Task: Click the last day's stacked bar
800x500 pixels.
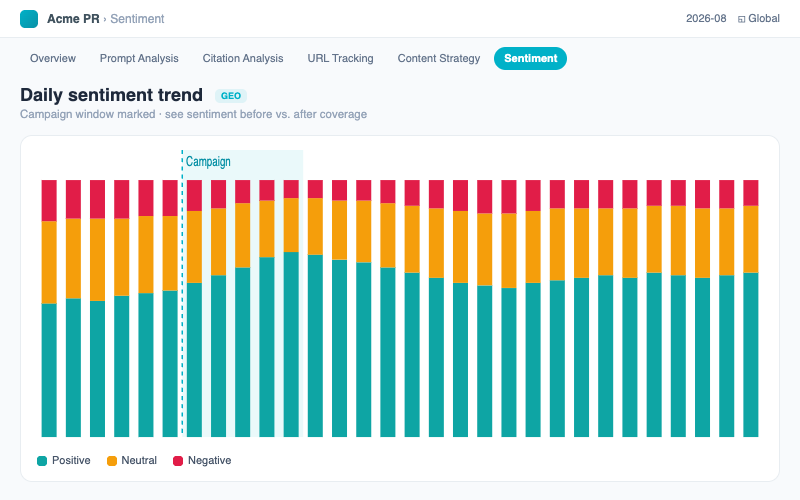Action: (751, 308)
